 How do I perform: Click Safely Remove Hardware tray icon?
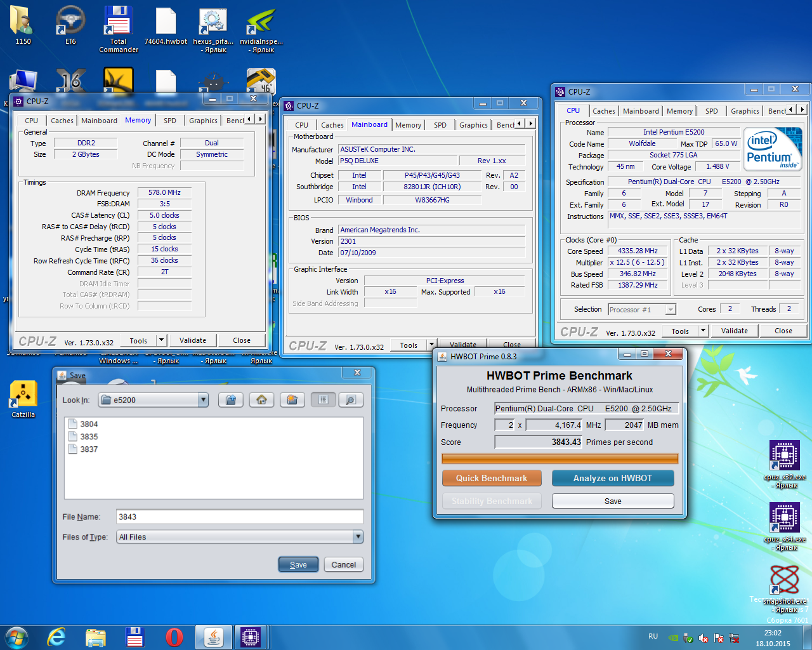[x=688, y=638]
